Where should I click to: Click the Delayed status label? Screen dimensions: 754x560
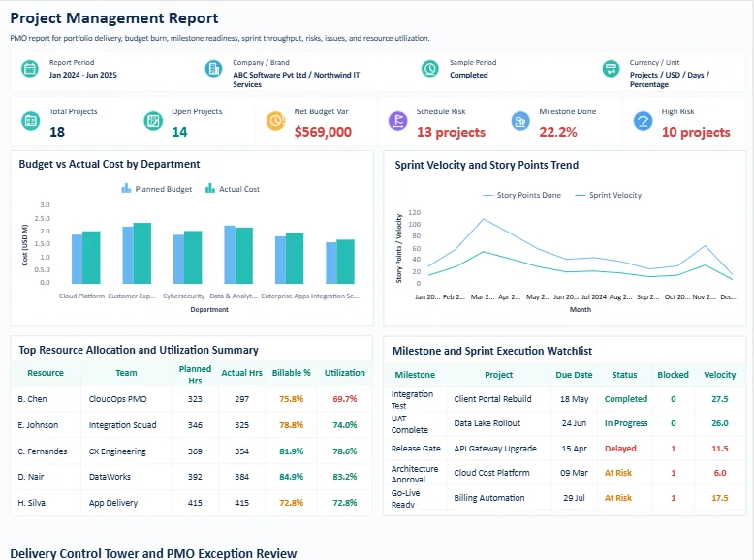[620, 449]
